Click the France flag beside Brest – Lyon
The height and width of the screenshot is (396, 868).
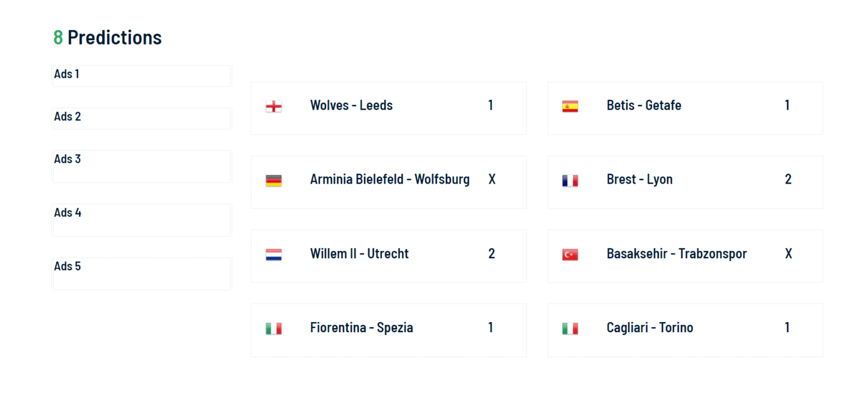click(570, 179)
